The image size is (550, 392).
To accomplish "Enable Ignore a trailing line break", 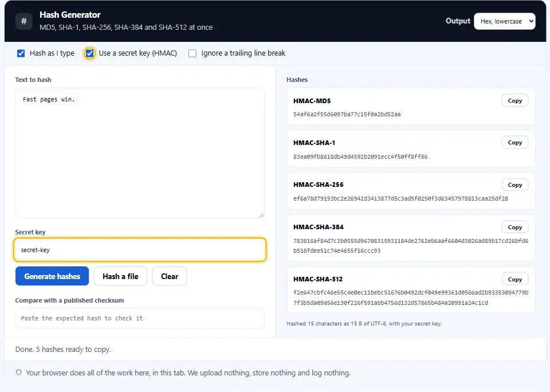I will pyautogui.click(x=192, y=53).
